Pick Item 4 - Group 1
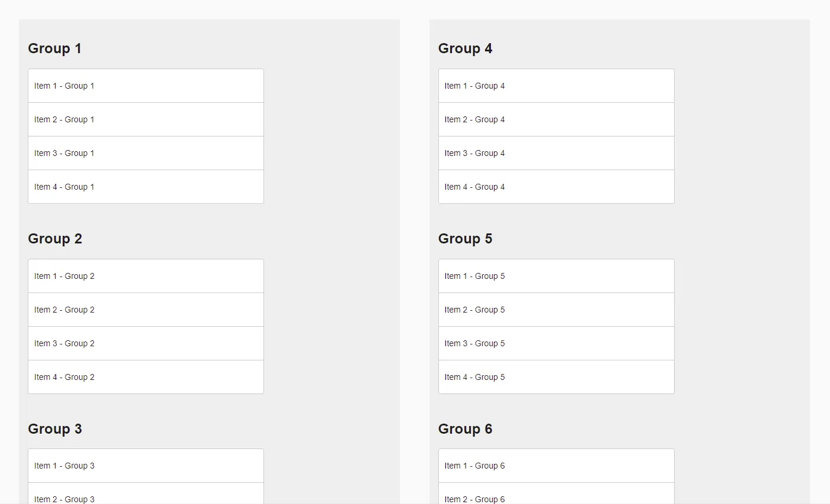The height and width of the screenshot is (504, 830). pyautogui.click(x=145, y=187)
